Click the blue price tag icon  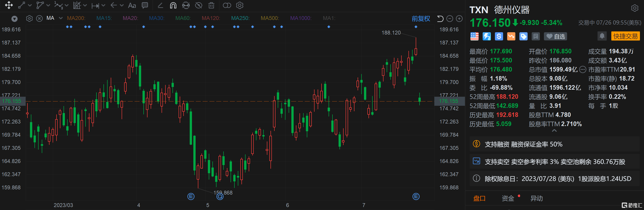click(524, 36)
